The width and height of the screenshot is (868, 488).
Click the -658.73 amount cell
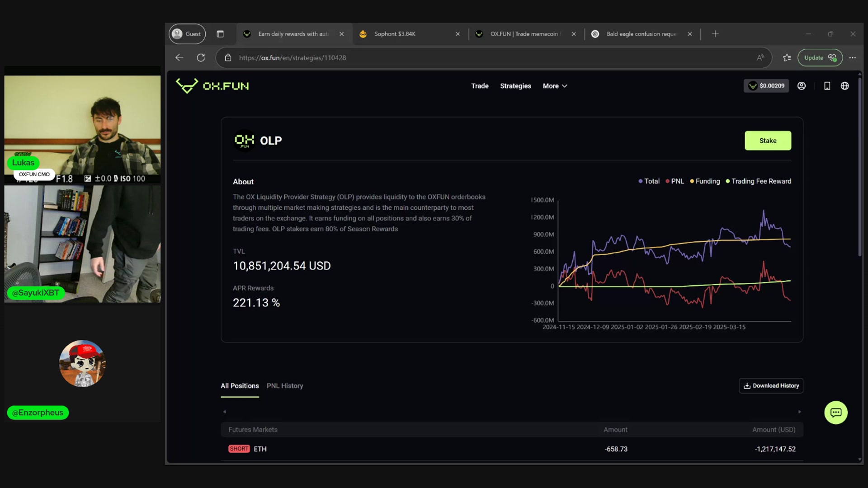(x=616, y=449)
